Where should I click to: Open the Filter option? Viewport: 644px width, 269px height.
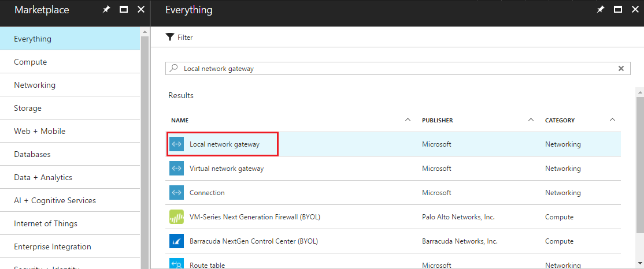tap(179, 38)
